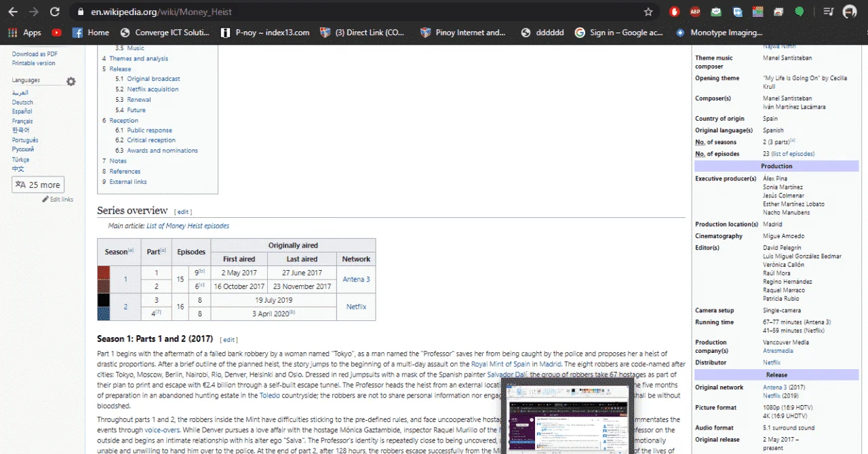Open the voice-overs link
868x454 pixels.
point(161,430)
